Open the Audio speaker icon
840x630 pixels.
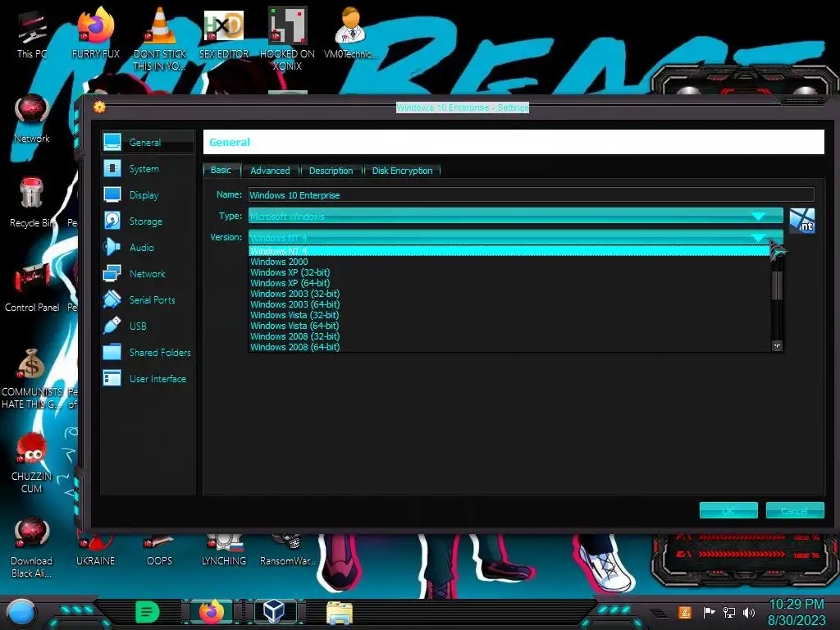[112, 247]
